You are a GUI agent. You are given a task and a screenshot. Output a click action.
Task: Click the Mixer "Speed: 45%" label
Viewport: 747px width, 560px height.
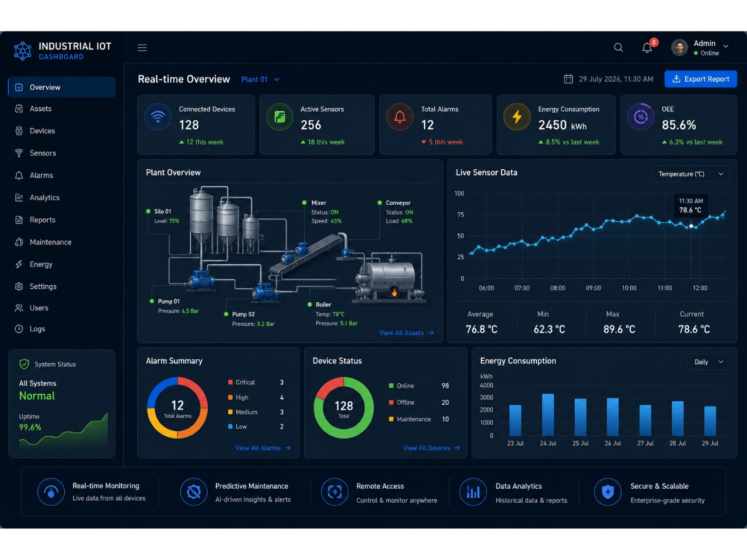pyautogui.click(x=326, y=221)
